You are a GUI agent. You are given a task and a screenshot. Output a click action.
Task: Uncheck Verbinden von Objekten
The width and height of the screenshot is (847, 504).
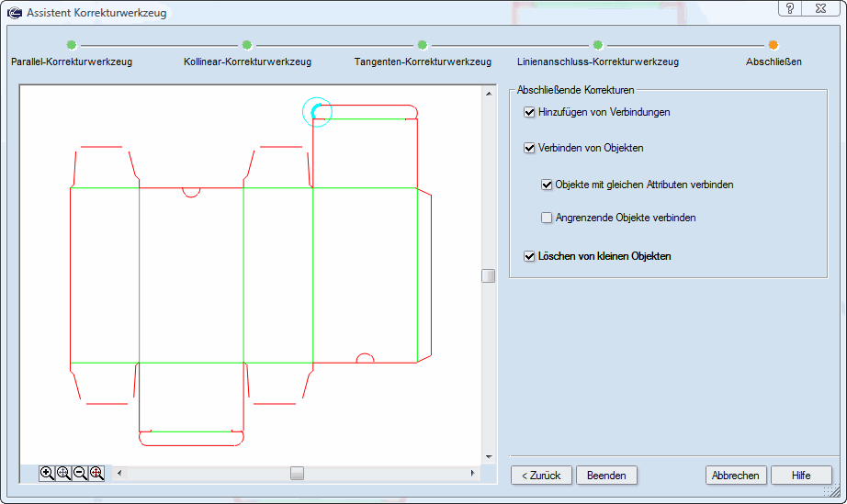(529, 148)
